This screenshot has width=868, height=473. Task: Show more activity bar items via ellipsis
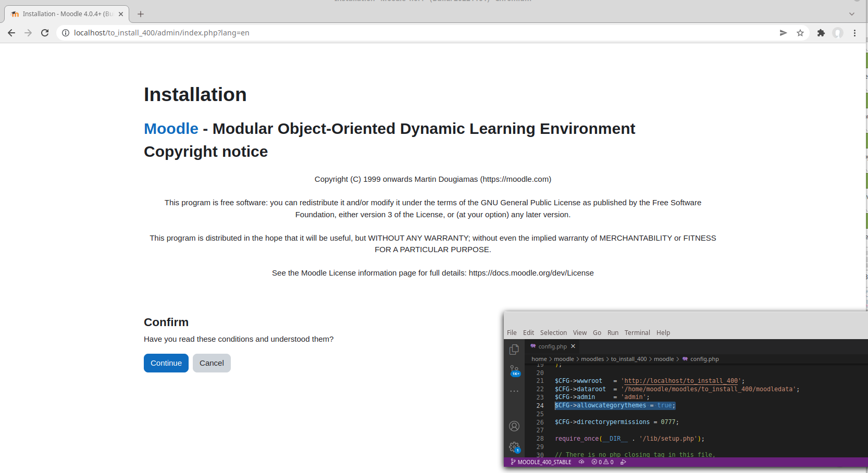tap(514, 391)
